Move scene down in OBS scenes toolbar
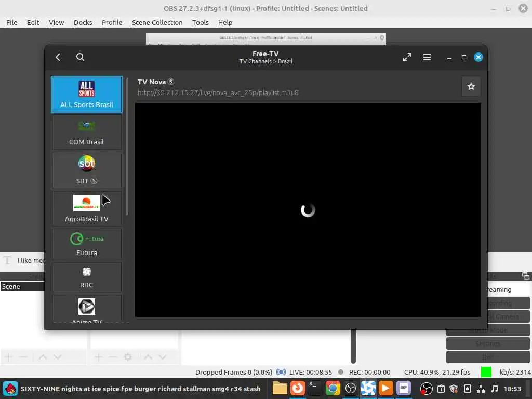This screenshot has height=399, width=532. 58,357
